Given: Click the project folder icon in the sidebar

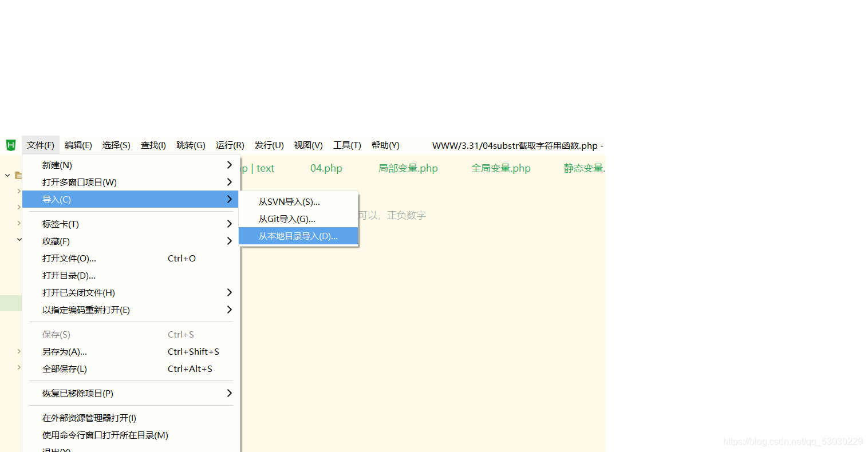Looking at the screenshot, I should point(18,175).
